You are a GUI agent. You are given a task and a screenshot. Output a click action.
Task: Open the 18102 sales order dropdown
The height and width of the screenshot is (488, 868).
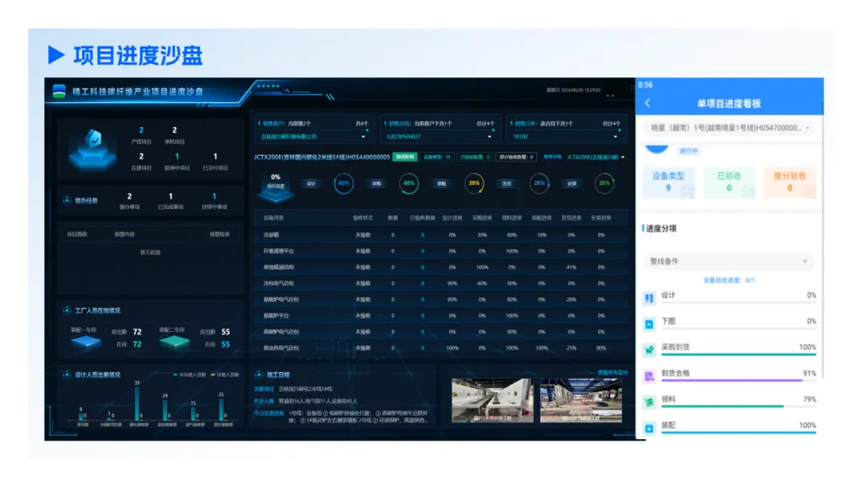(x=566, y=136)
